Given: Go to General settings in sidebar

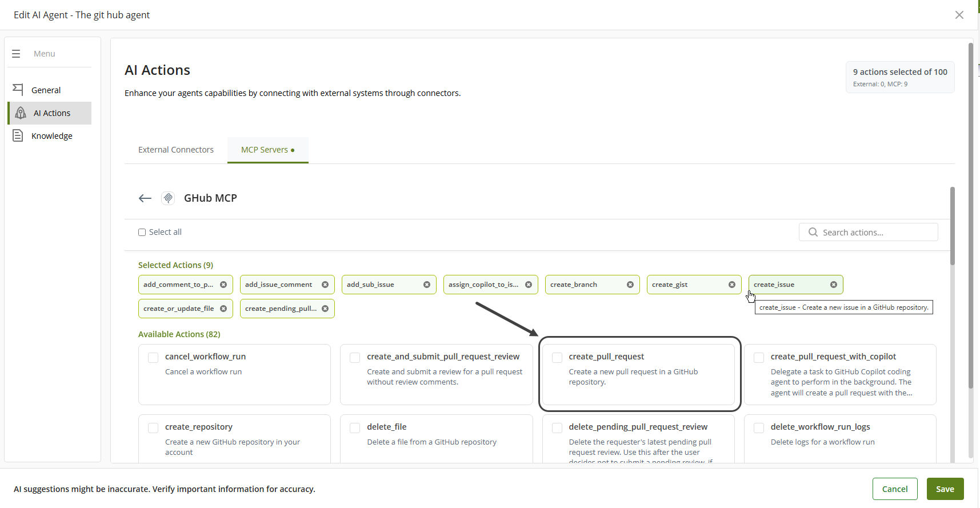Looking at the screenshot, I should pos(46,90).
